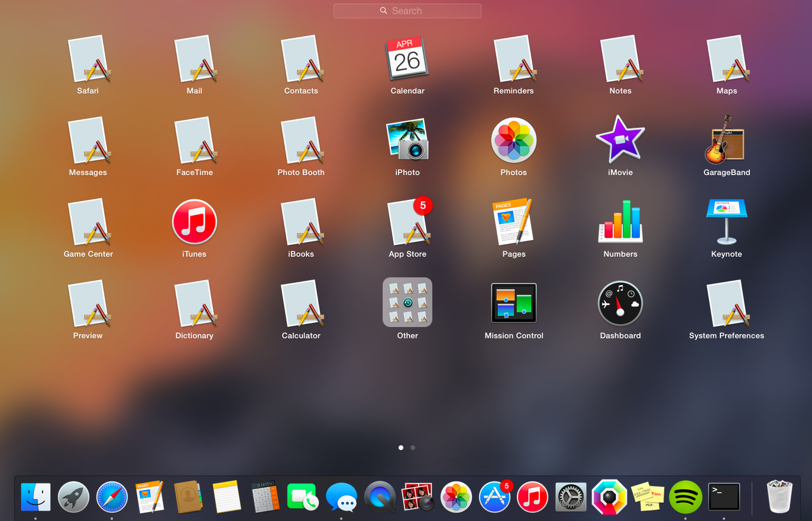
Task: Open Safari compass icon in the Dock
Action: [112, 497]
